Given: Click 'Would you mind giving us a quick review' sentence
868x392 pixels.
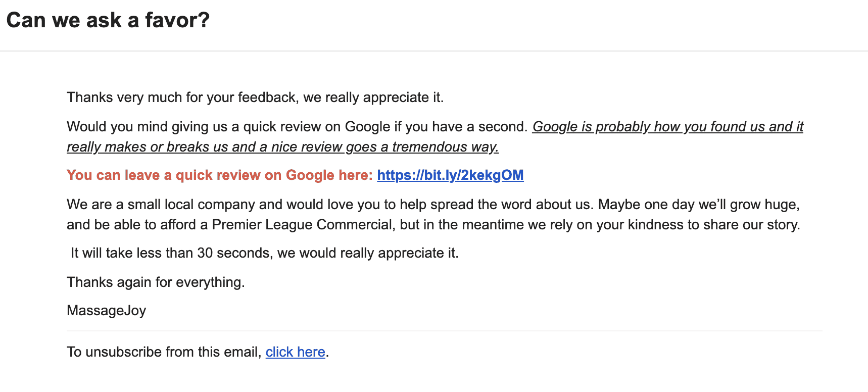Looking at the screenshot, I should click(x=298, y=127).
